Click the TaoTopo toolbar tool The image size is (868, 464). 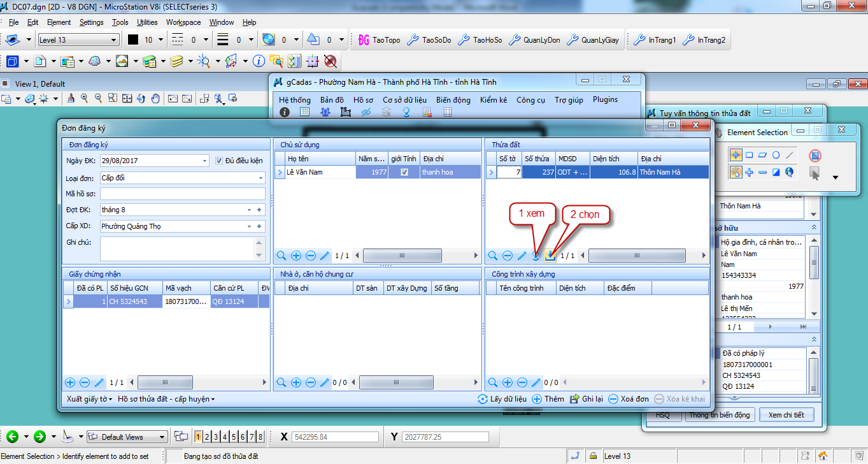tap(380, 40)
